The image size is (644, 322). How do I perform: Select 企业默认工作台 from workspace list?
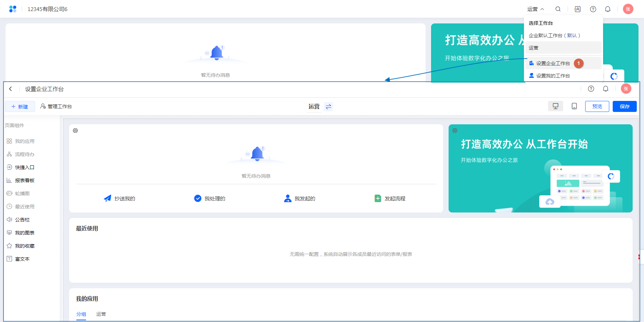click(x=554, y=35)
